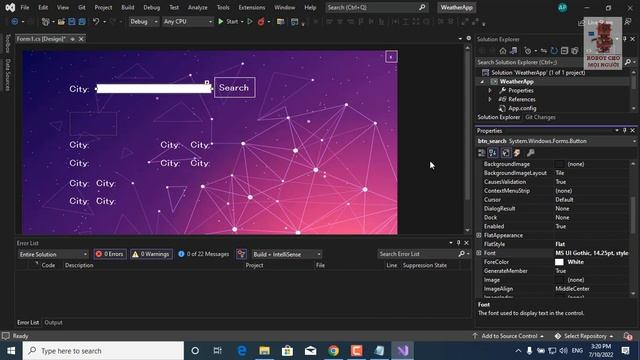Click the Save All toolbar icon
Image resolution: width=640 pixels, height=360 pixels.
tap(82, 22)
